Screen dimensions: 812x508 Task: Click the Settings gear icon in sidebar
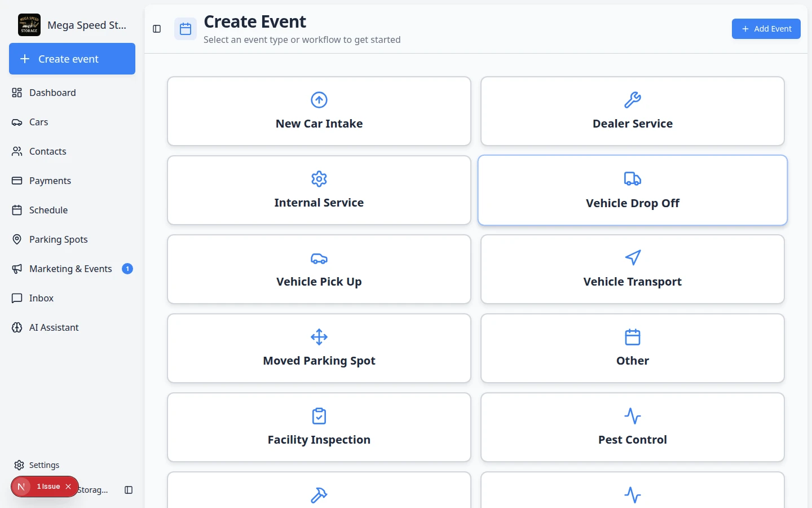[x=19, y=465]
